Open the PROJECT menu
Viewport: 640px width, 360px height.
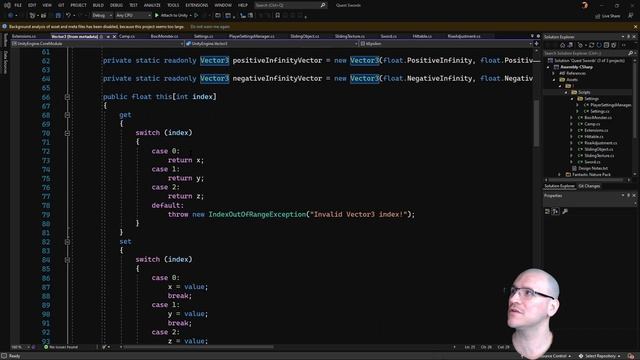pyautogui.click(x=78, y=5)
